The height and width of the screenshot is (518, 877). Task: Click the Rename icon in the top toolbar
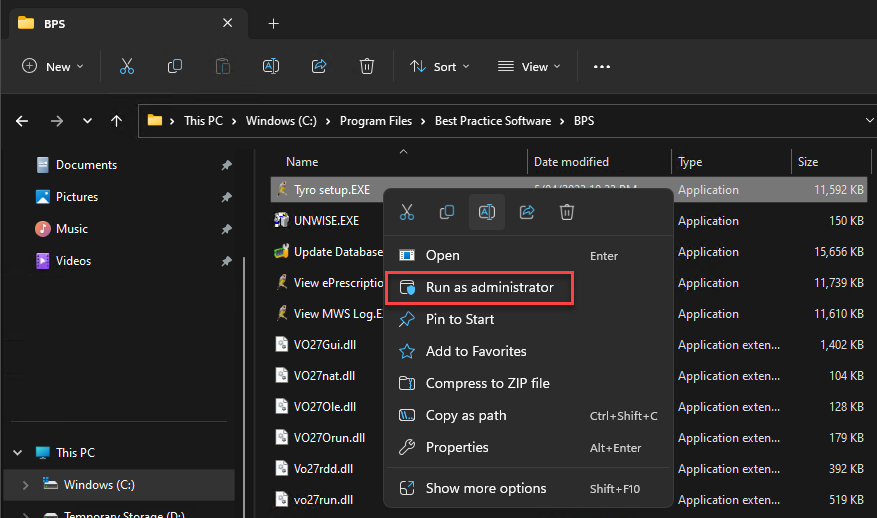[x=271, y=67]
